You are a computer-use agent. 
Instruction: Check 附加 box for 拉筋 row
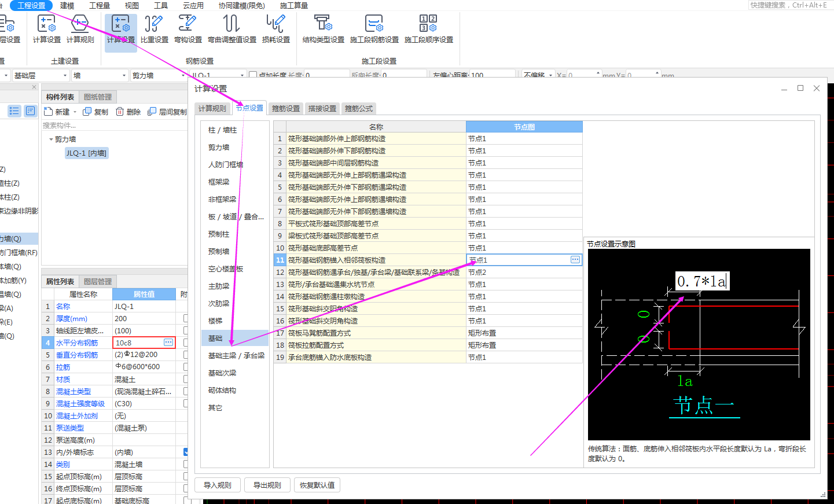tap(186, 367)
